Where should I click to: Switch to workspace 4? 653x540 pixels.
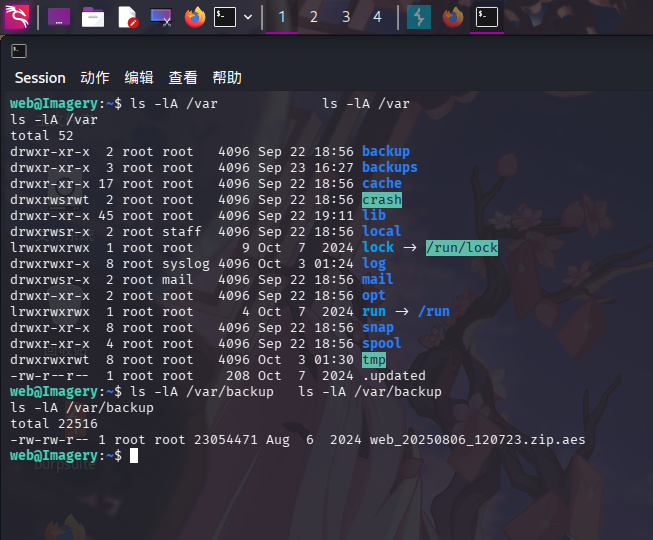377,17
